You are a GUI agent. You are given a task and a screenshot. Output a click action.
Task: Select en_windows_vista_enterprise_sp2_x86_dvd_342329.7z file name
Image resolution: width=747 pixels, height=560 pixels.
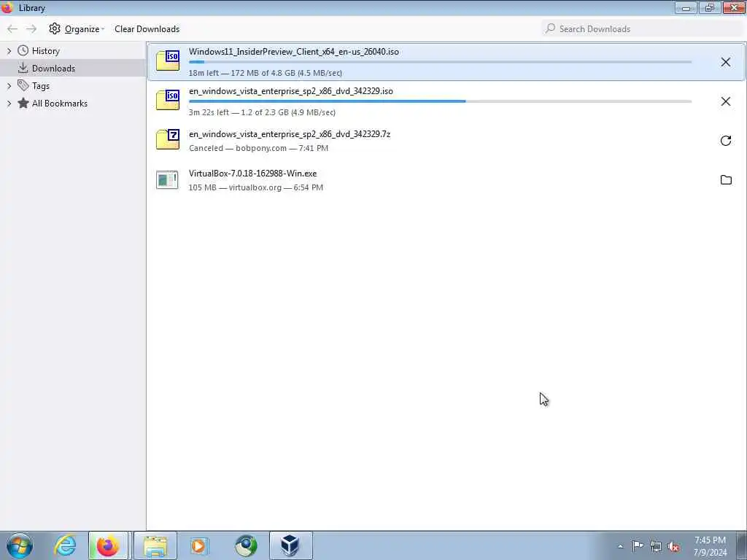click(x=290, y=134)
